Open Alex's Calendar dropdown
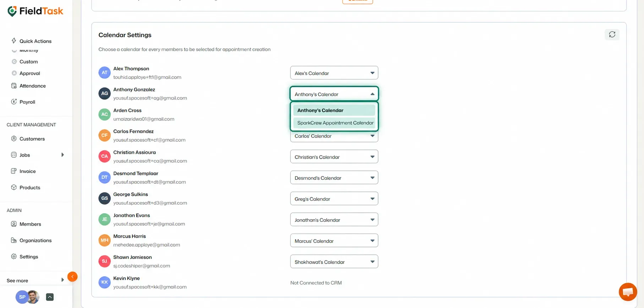Viewport: 644px width, 308px height. (334, 73)
